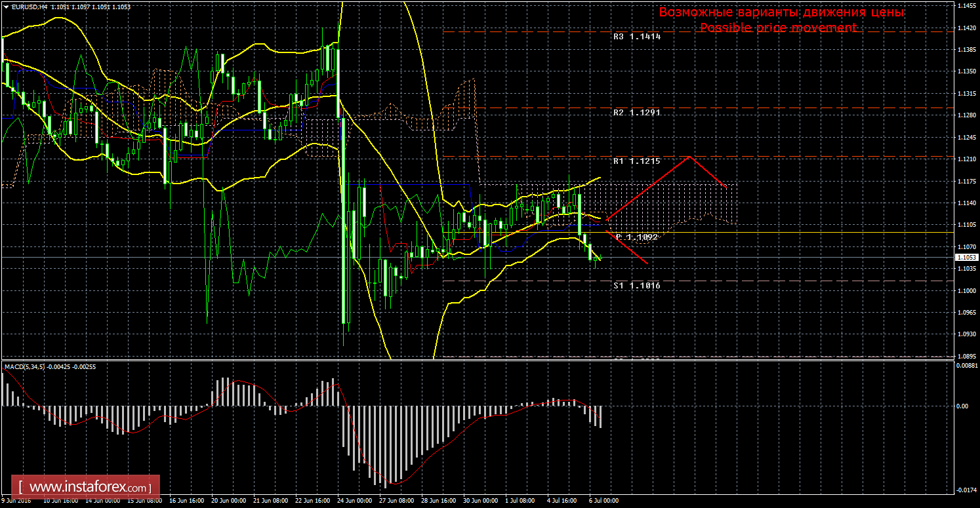Click MACD scale value -0.0174
This screenshot has height=508, width=980.
click(967, 490)
